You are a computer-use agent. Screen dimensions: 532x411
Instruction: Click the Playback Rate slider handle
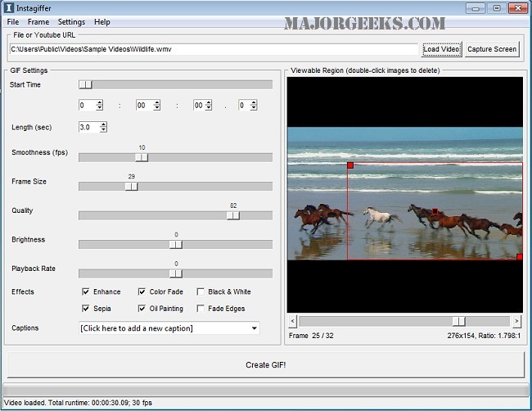[176, 273]
